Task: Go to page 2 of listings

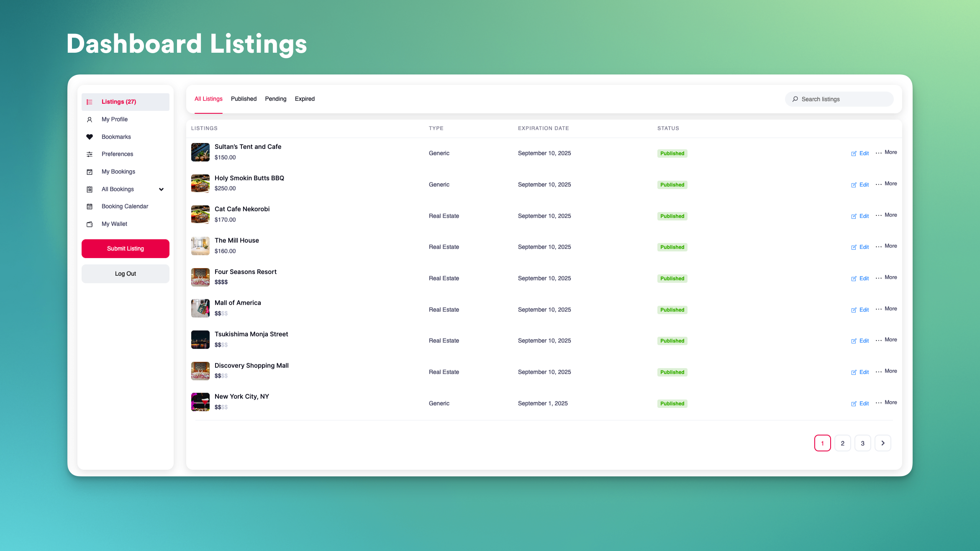Action: pos(842,443)
